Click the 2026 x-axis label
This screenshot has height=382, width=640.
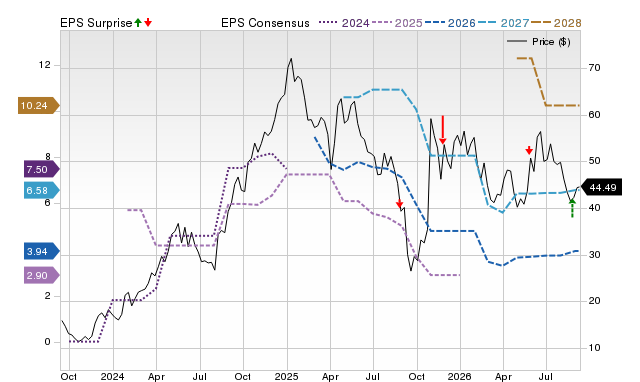click(x=460, y=376)
